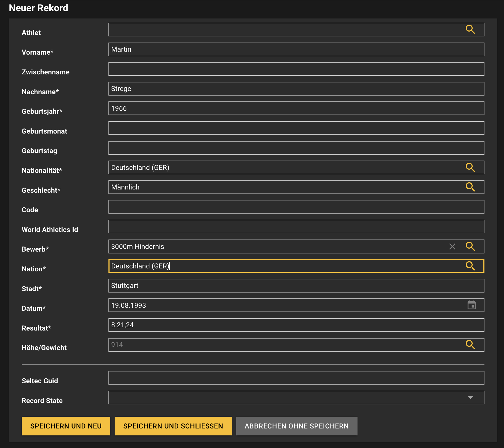Clear the Bewerb field with X icon
The image size is (504, 448).
click(452, 246)
